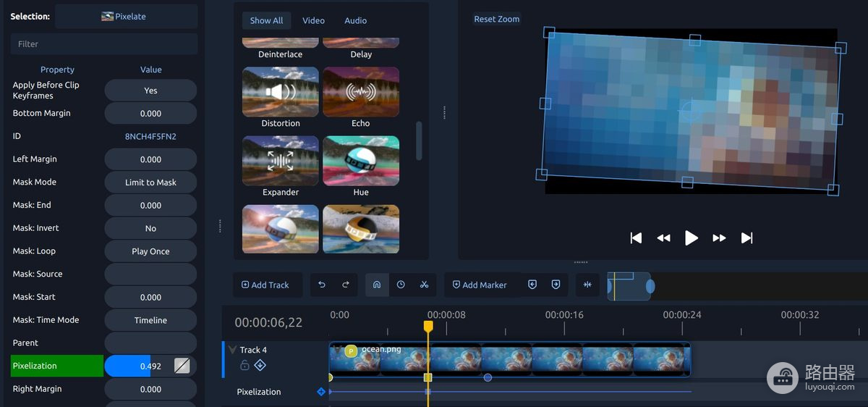Viewport: 868px width, 407px height.
Task: Toggle the magnet snapping tool
Action: 377,285
